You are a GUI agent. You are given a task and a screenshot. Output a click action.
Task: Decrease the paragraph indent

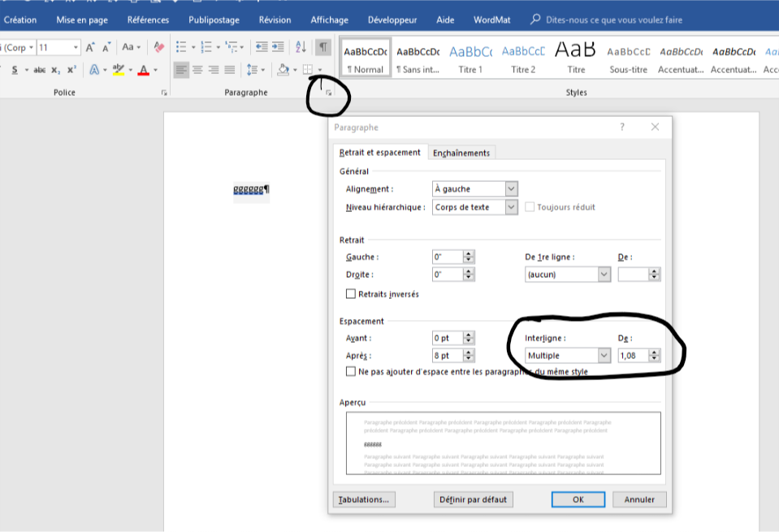coord(262,47)
